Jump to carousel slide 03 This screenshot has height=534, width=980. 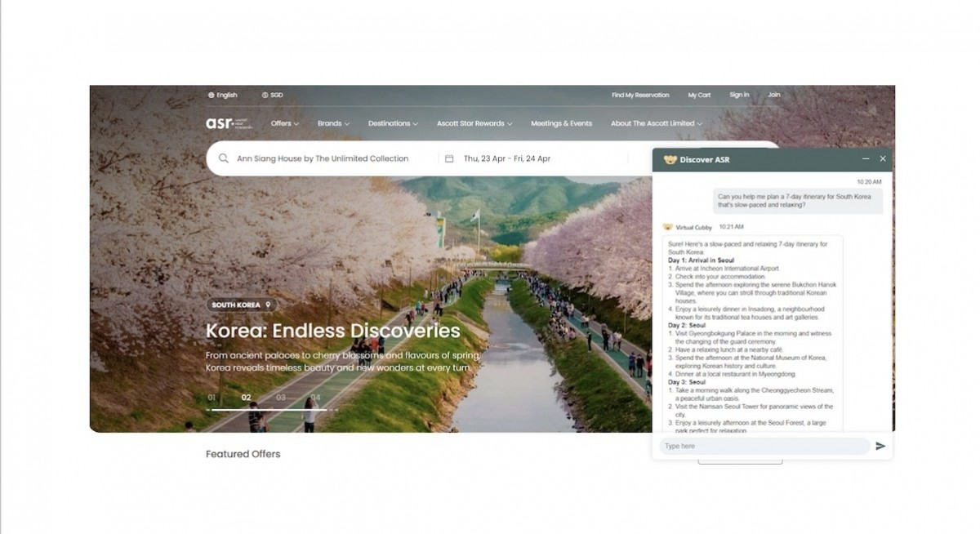coord(281,398)
